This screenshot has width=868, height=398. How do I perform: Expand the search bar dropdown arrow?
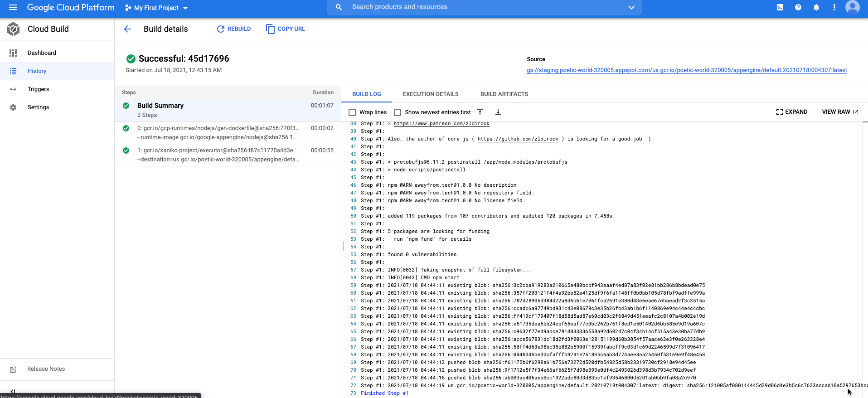point(631,7)
